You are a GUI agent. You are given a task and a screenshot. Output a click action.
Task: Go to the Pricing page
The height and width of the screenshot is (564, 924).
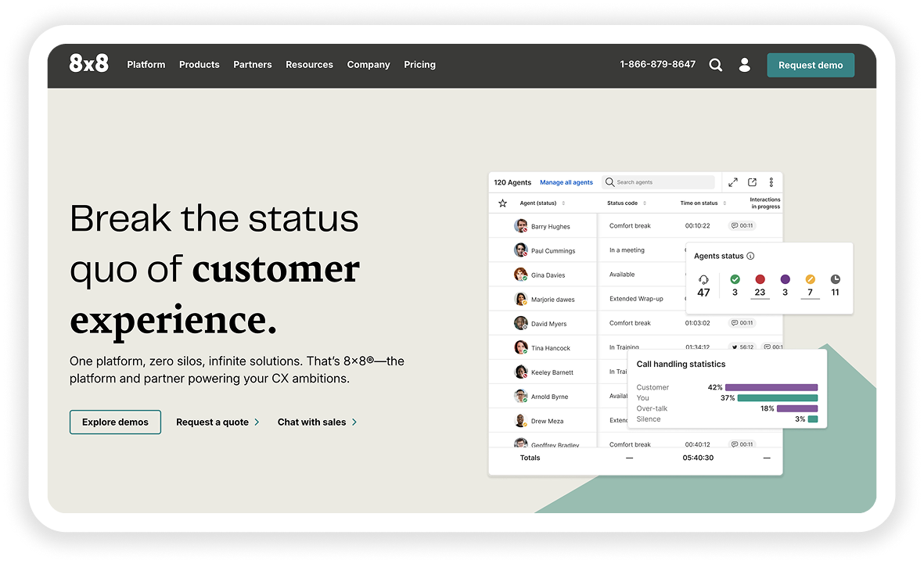pyautogui.click(x=419, y=65)
